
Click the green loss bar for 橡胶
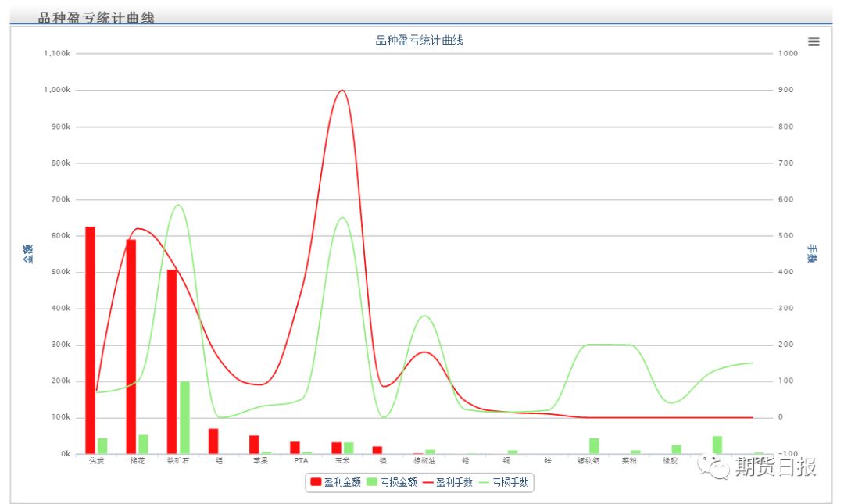[677, 449]
